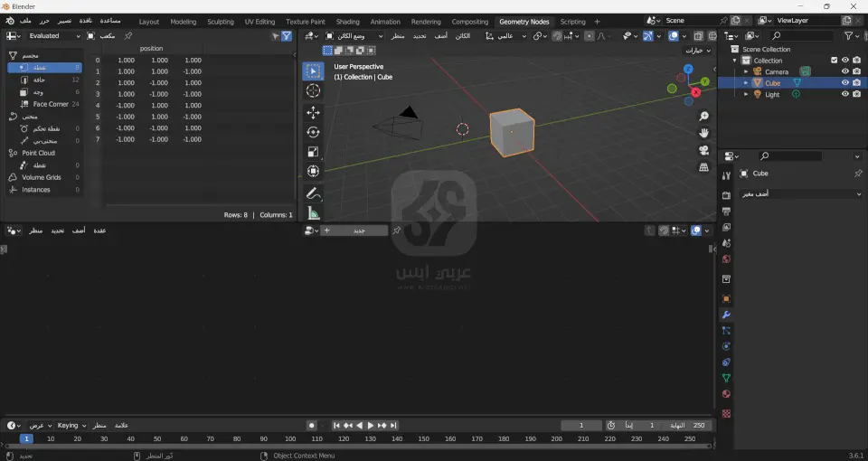
Task: Click the pin icon in node editor header
Action: tap(396, 230)
